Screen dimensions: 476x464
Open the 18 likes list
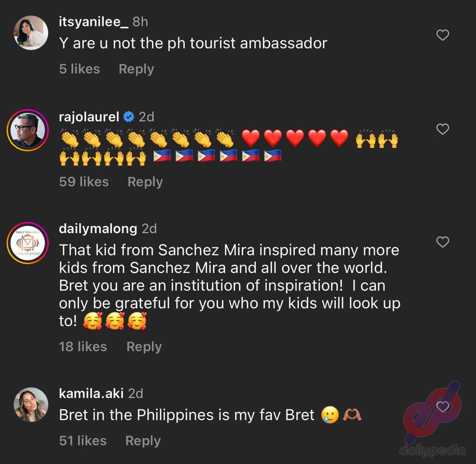(x=83, y=346)
